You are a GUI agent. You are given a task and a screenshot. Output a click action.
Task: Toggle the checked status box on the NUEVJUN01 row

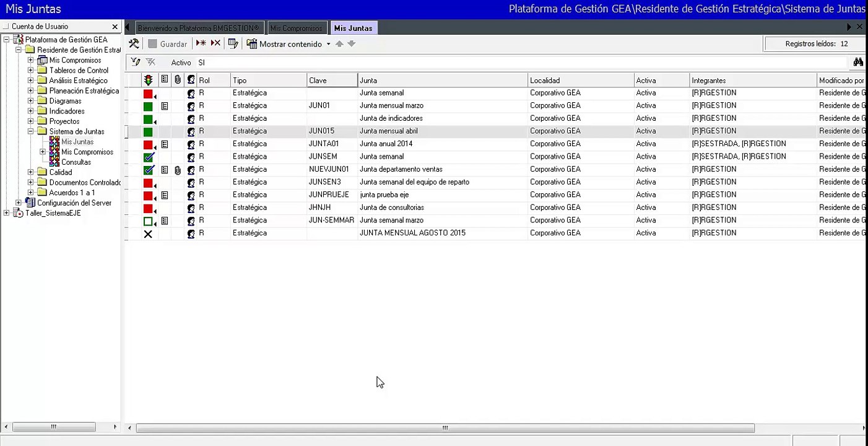pos(148,170)
